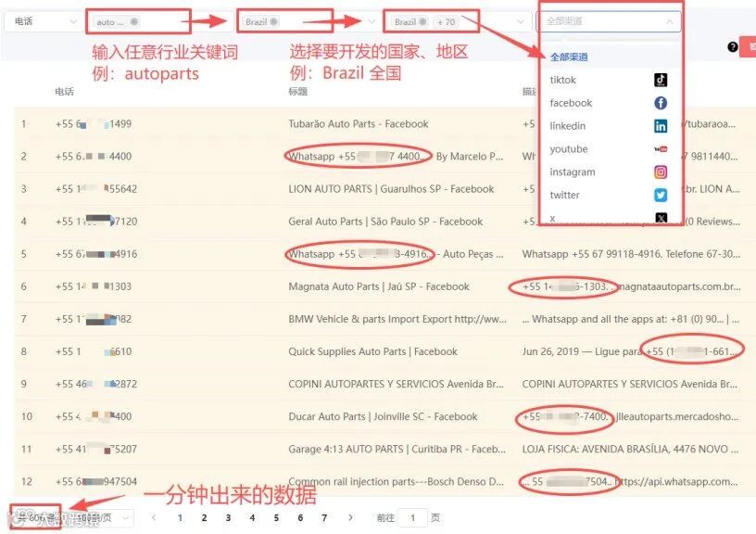
Task: Click phone number ending 4400 in row 2
Action: (93, 157)
